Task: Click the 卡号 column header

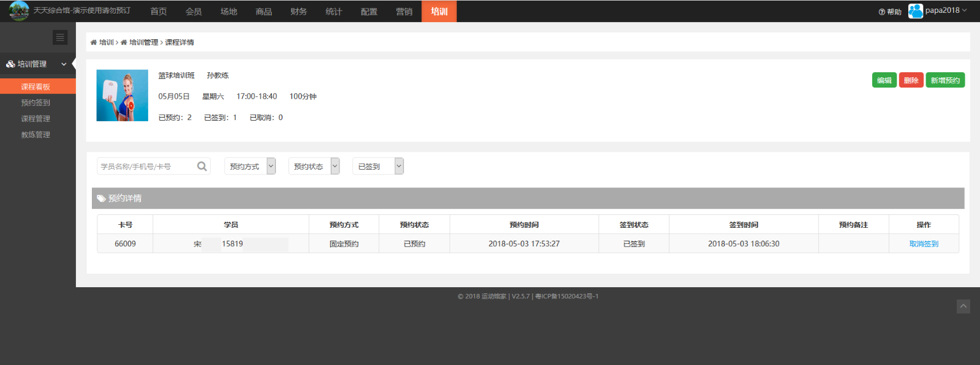Action: coord(126,225)
